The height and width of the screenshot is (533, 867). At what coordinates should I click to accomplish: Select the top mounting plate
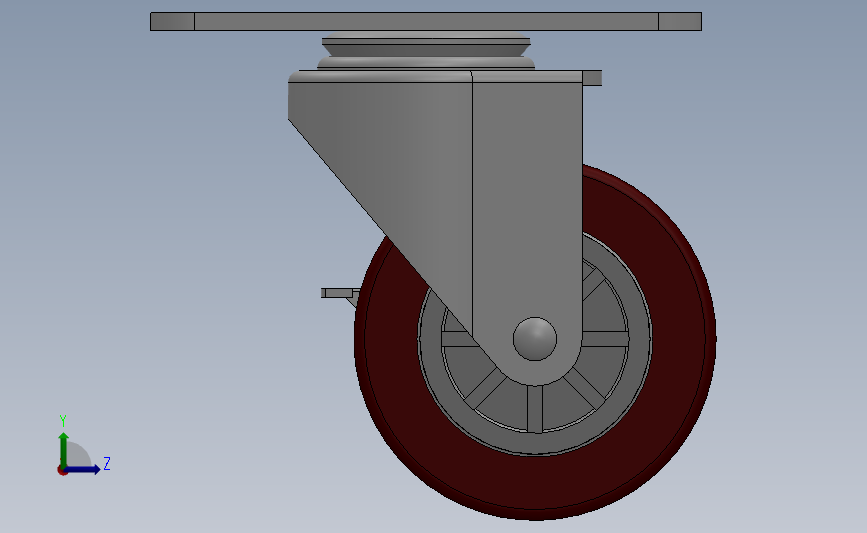tap(426, 22)
